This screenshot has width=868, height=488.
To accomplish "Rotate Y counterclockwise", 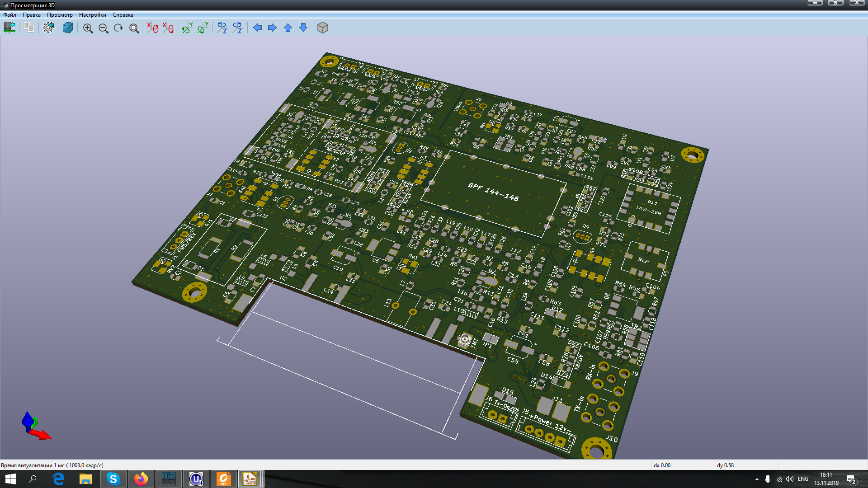I will click(203, 28).
